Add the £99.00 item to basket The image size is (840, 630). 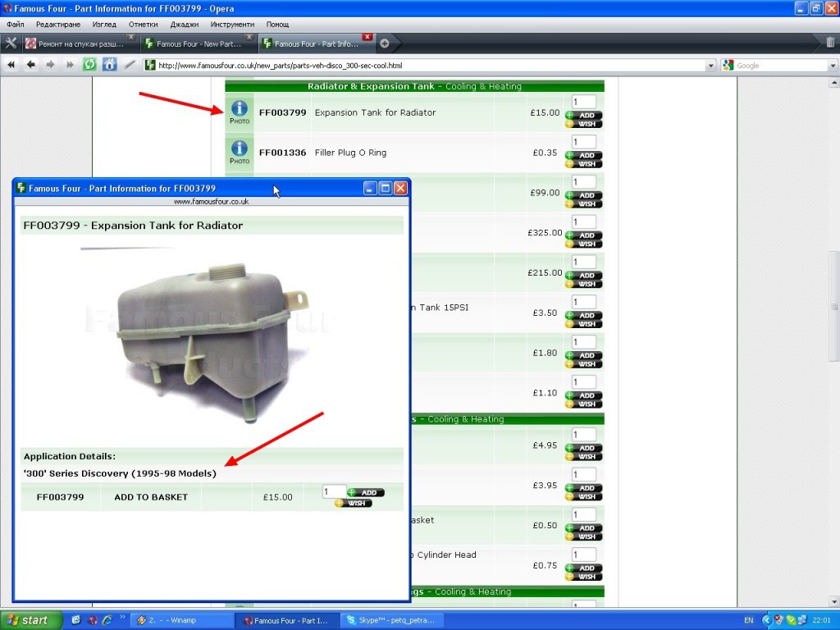(x=584, y=195)
